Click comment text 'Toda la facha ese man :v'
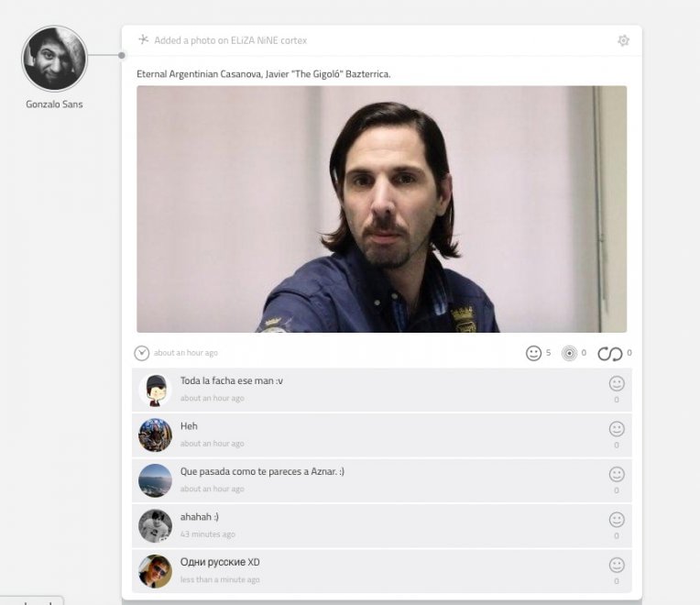 tap(231, 380)
